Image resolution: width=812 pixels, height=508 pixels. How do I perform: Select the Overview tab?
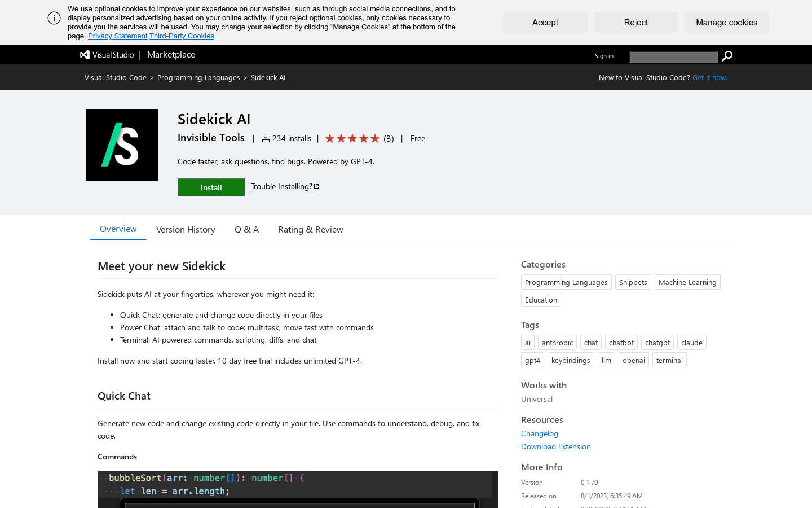(x=118, y=229)
